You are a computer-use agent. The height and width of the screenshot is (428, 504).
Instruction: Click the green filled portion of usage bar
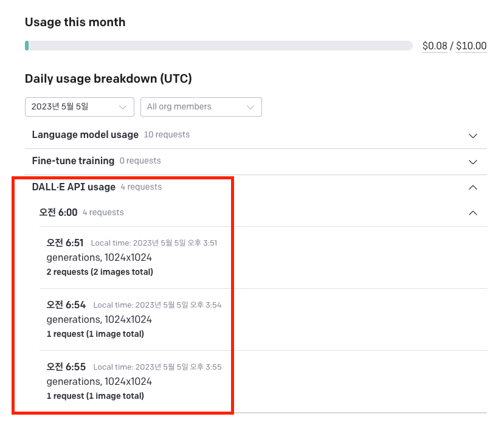tap(27, 46)
